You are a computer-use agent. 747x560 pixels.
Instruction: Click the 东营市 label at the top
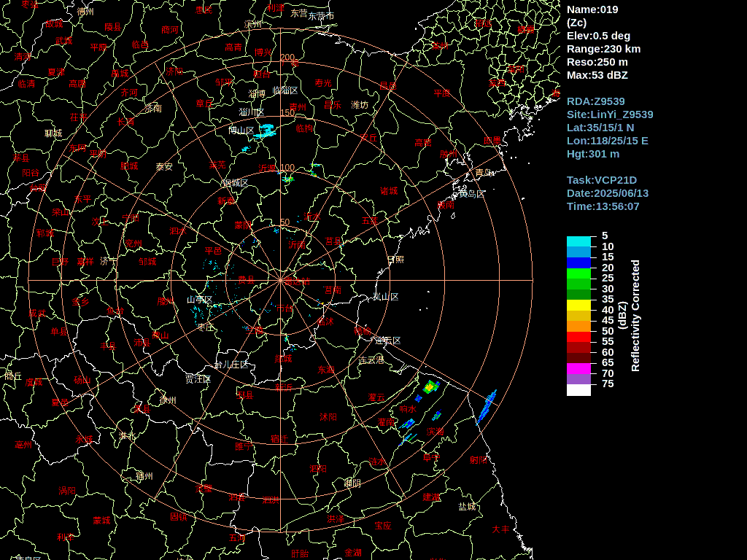pos(321,16)
